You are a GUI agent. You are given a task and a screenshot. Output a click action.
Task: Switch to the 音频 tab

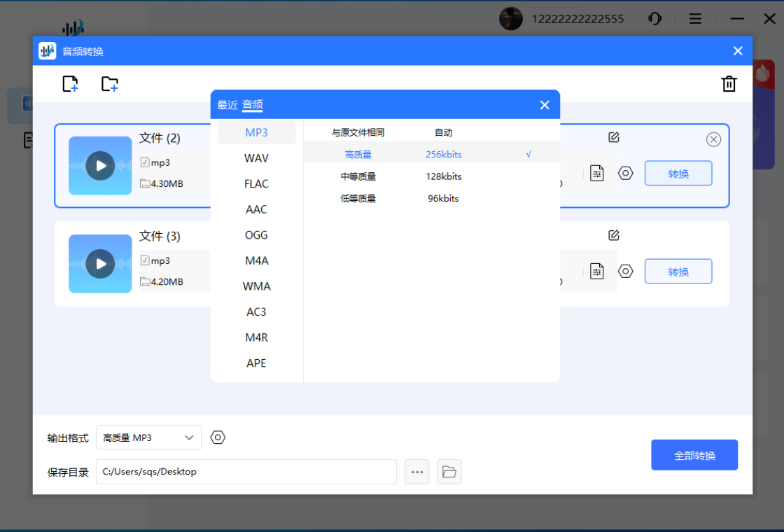(251, 104)
